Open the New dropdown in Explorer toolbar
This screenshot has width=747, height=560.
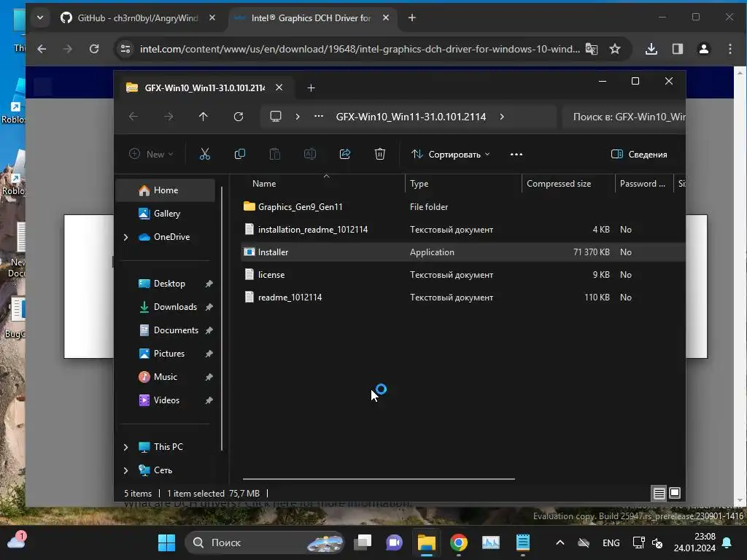(x=151, y=154)
